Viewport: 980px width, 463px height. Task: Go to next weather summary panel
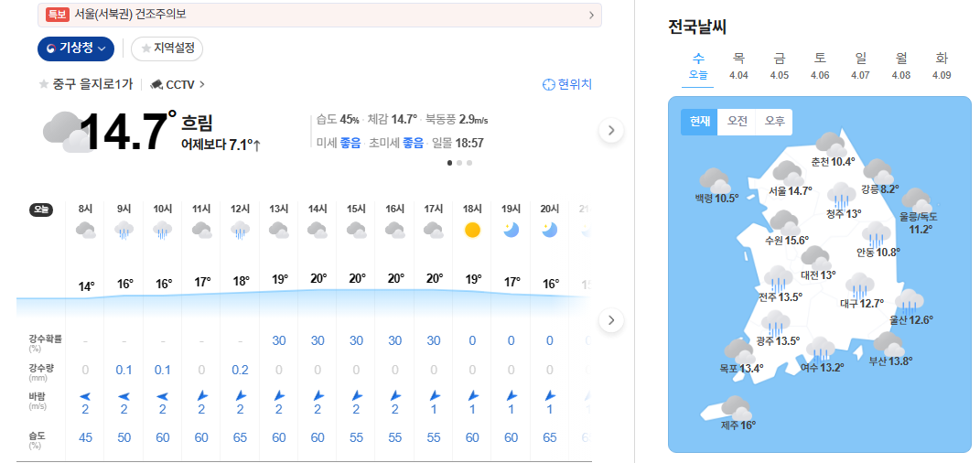(x=610, y=131)
